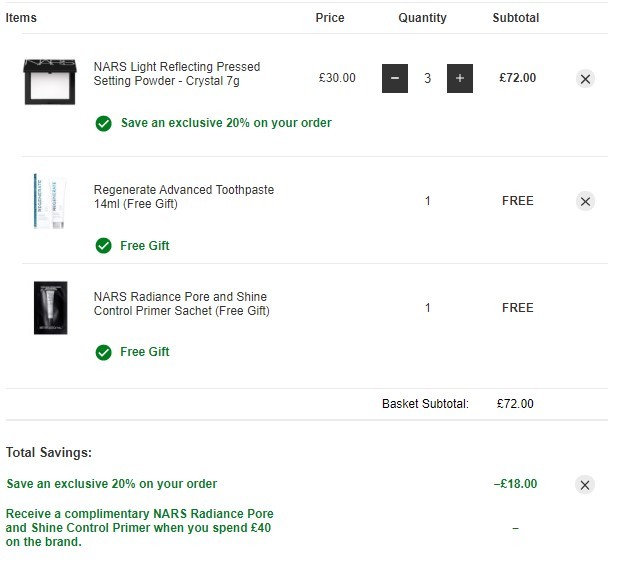Click the toothpaste 'Free Gift' label
This screenshot has height=570, width=618.
145,246
